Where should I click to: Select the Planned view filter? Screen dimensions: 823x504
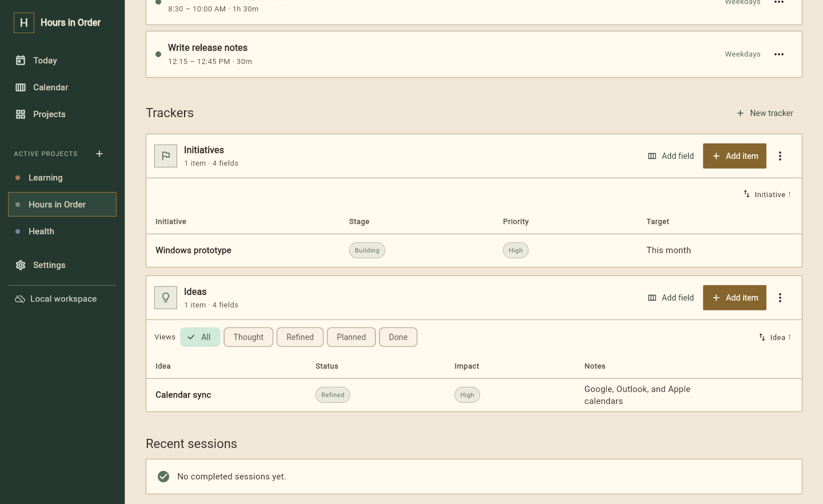coord(351,337)
